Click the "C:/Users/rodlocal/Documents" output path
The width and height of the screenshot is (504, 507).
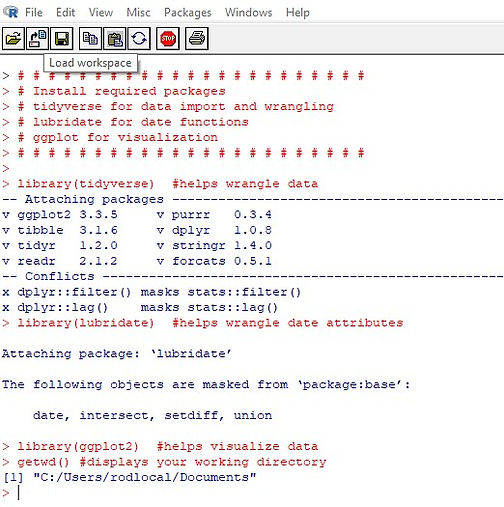(x=144, y=477)
